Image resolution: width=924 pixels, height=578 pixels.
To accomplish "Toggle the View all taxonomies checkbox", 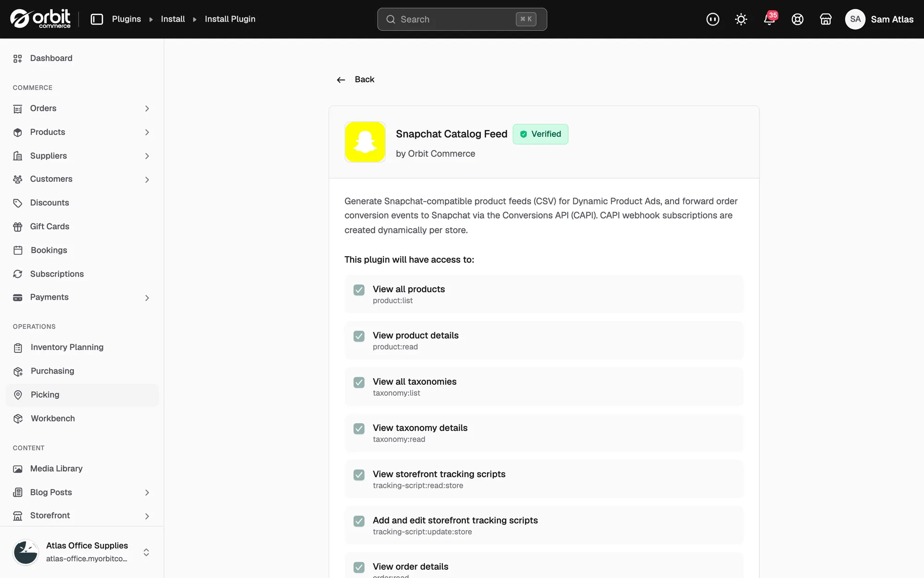I will coord(359,382).
